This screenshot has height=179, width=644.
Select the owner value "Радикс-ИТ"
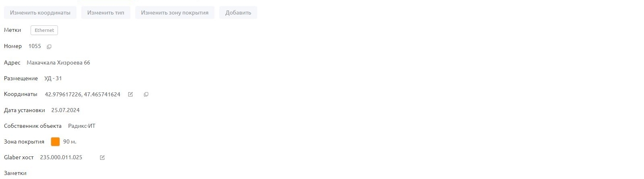[82, 126]
